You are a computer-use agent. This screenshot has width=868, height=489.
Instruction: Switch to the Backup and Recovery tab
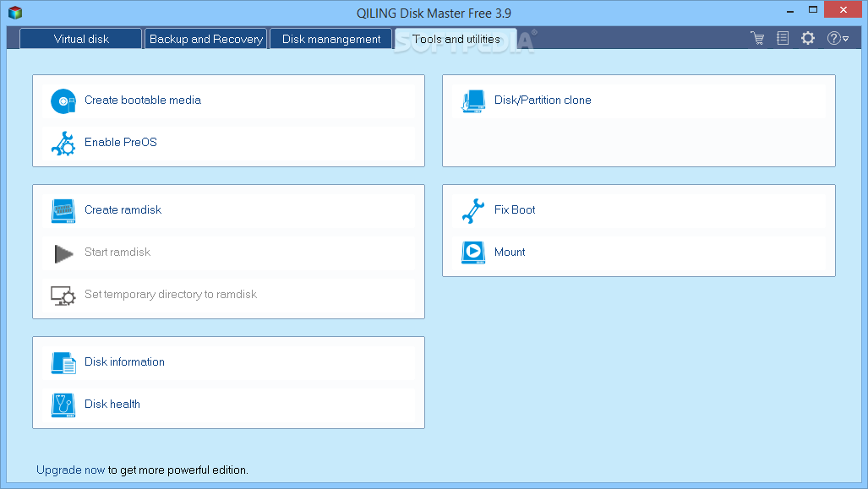click(x=206, y=39)
